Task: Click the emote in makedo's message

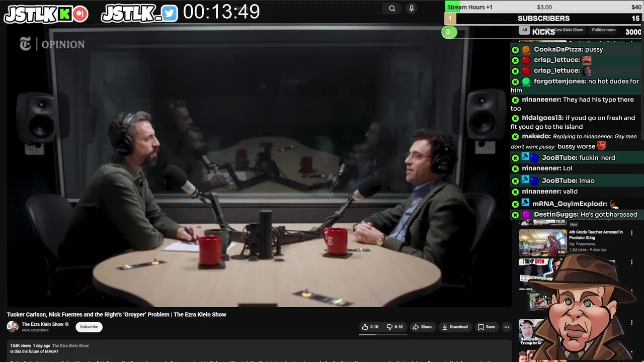Action: [601, 146]
